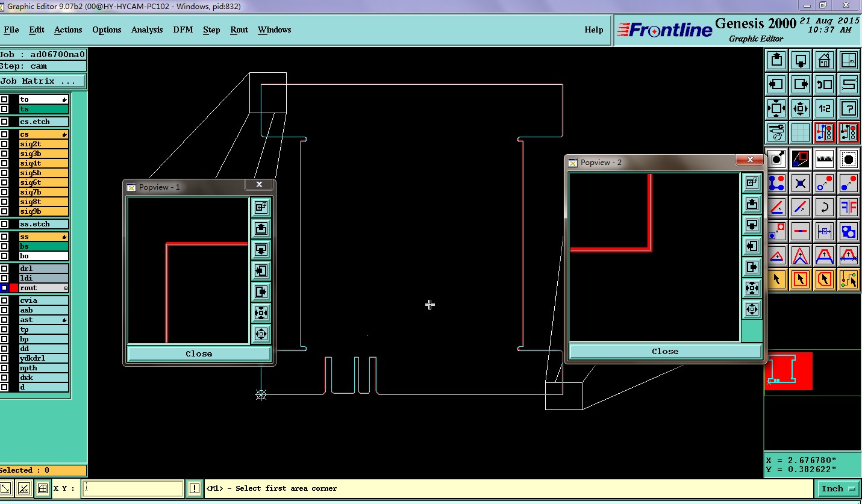862x504 pixels.
Task: Click the plain arrow select tool
Action: tap(776, 279)
